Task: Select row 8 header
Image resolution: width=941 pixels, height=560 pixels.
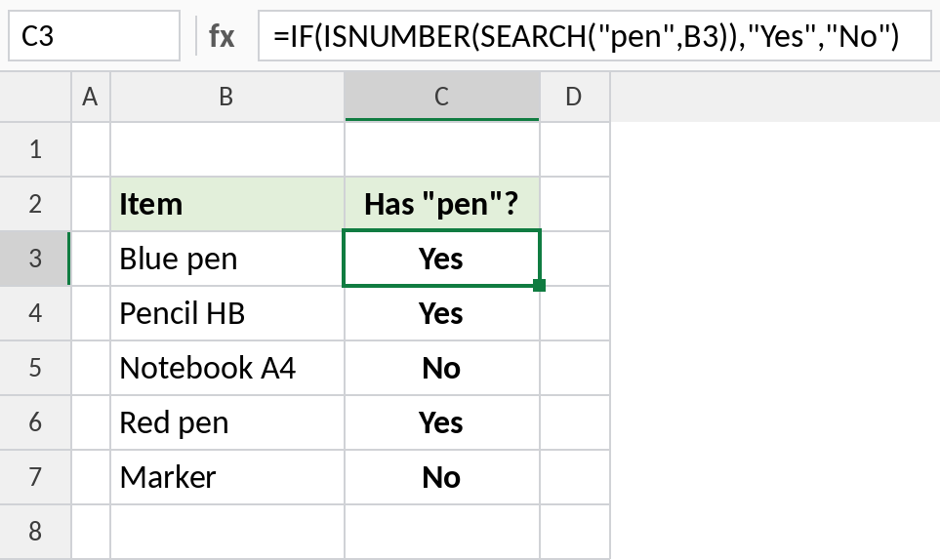Action: 35,532
